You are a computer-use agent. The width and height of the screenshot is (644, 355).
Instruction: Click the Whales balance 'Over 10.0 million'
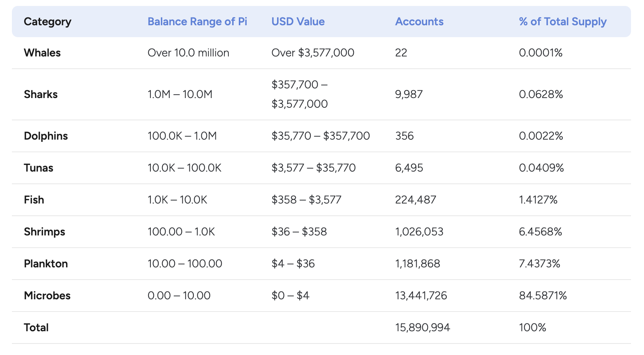point(188,53)
